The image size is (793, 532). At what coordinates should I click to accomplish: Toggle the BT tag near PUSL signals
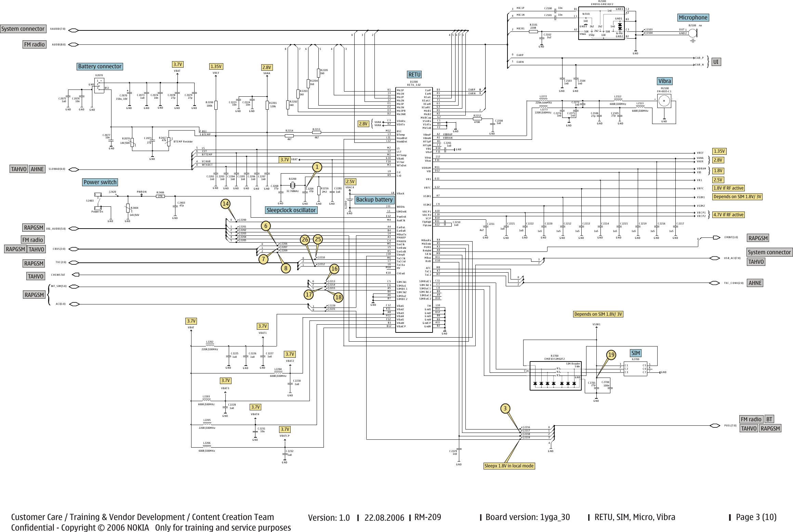pyautogui.click(x=769, y=419)
